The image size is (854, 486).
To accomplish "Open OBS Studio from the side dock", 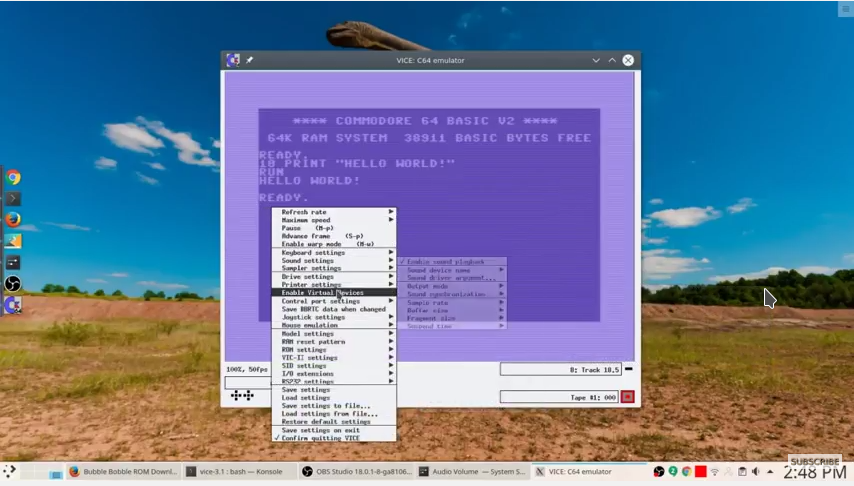I will pos(13,283).
